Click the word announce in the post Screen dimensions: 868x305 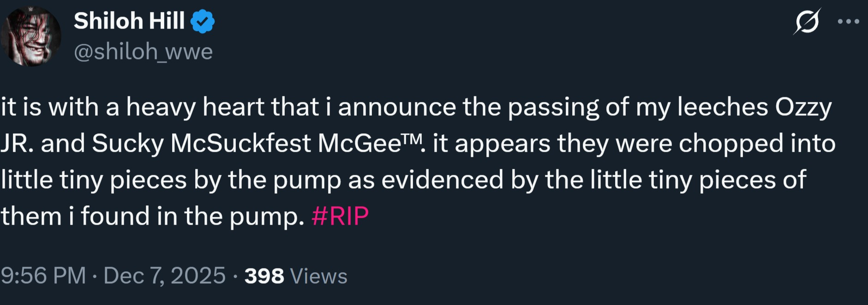coord(397,108)
